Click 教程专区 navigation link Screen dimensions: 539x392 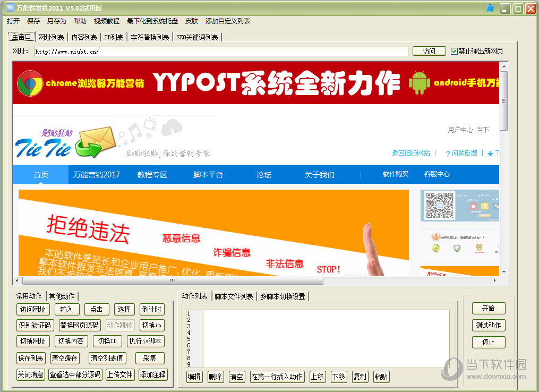pos(152,175)
